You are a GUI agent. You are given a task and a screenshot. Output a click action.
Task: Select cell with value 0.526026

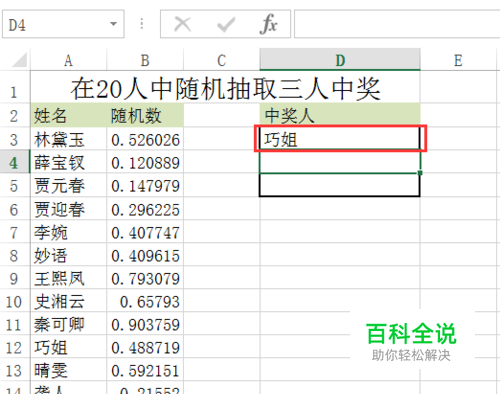(145, 139)
